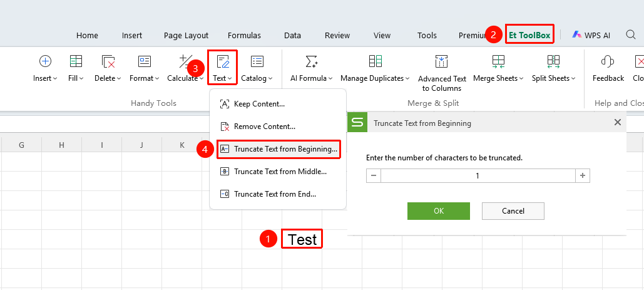Click the Truncate Text from Middle icon
644x290 pixels.
coord(225,172)
